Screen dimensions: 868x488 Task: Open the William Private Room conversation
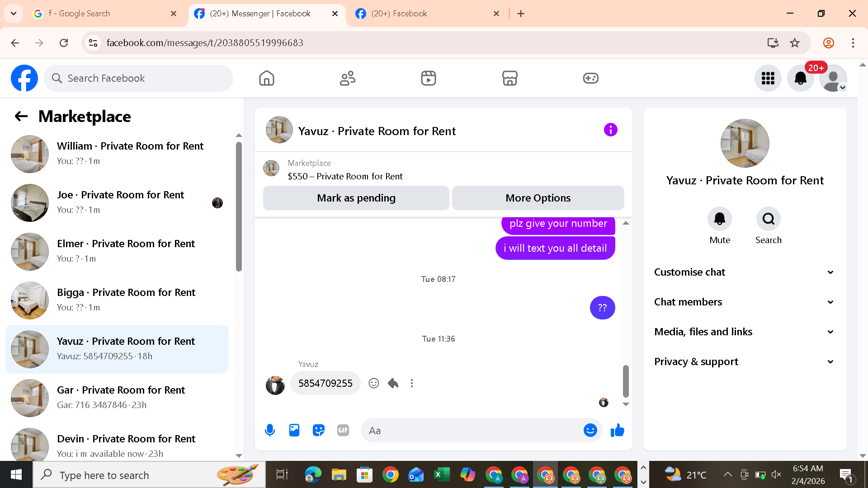coord(118,154)
